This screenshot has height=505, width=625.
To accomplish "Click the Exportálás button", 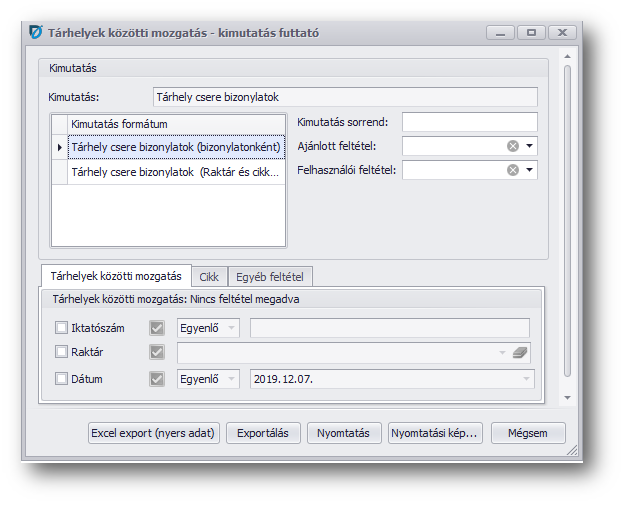I will pyautogui.click(x=263, y=433).
